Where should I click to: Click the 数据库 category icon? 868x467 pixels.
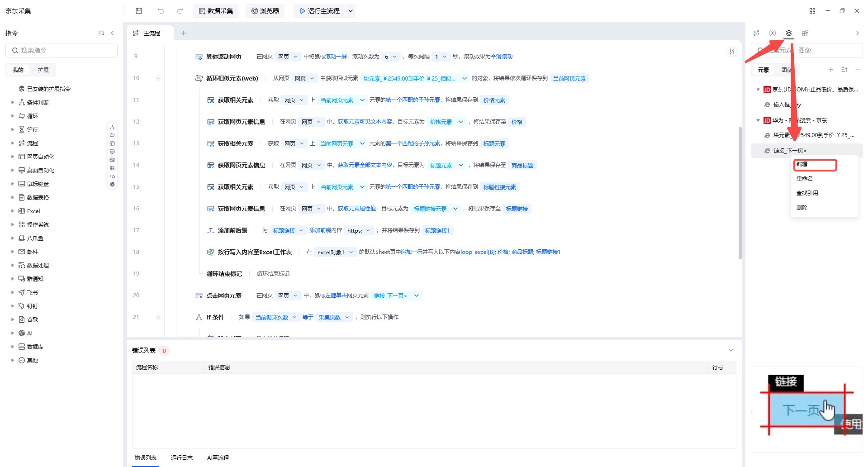[21, 347]
